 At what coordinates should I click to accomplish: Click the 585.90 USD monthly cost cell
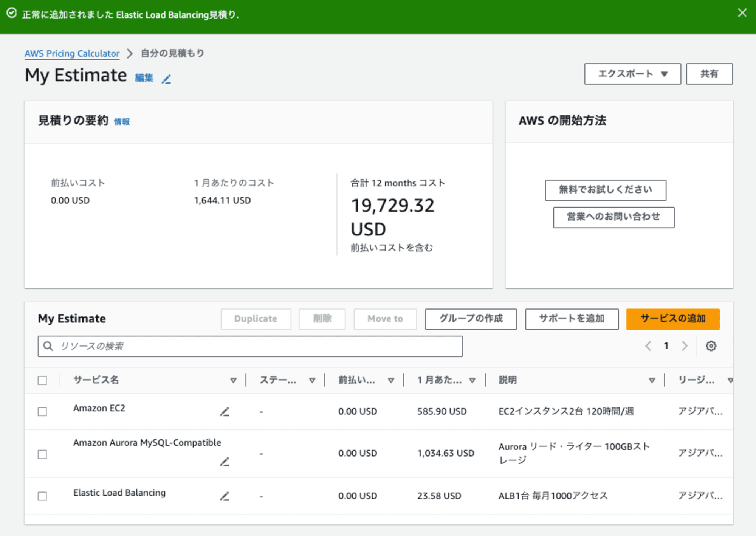coord(442,411)
